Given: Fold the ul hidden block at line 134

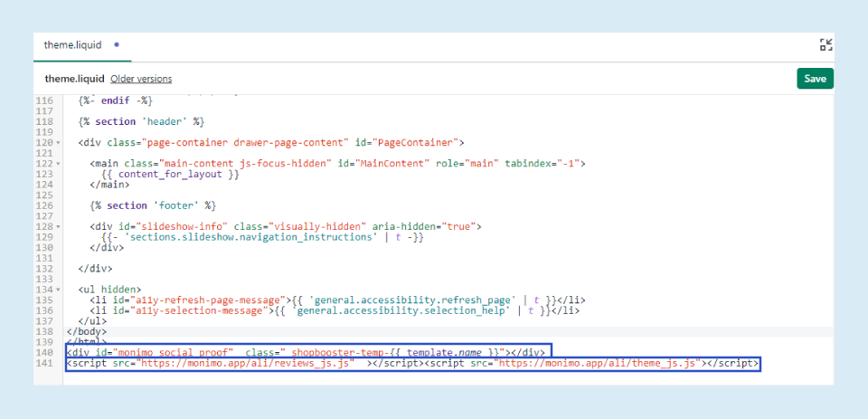Looking at the screenshot, I should point(59,290).
